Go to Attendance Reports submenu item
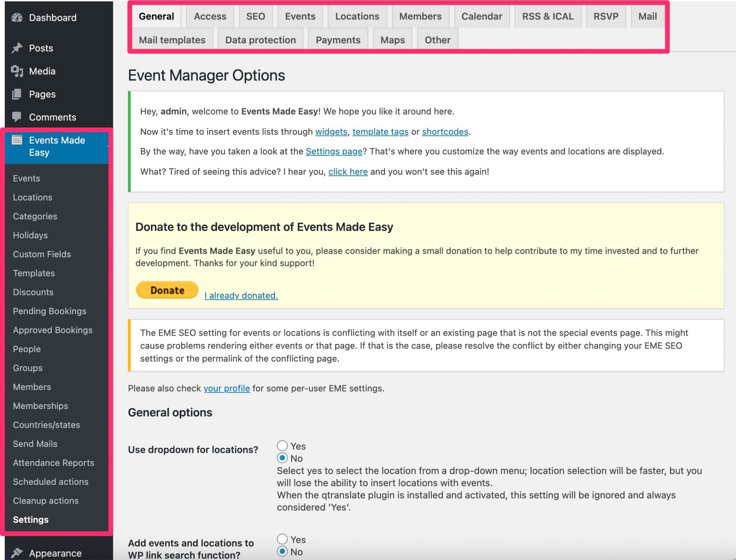Screen dimensions: 736x560 coord(54,463)
